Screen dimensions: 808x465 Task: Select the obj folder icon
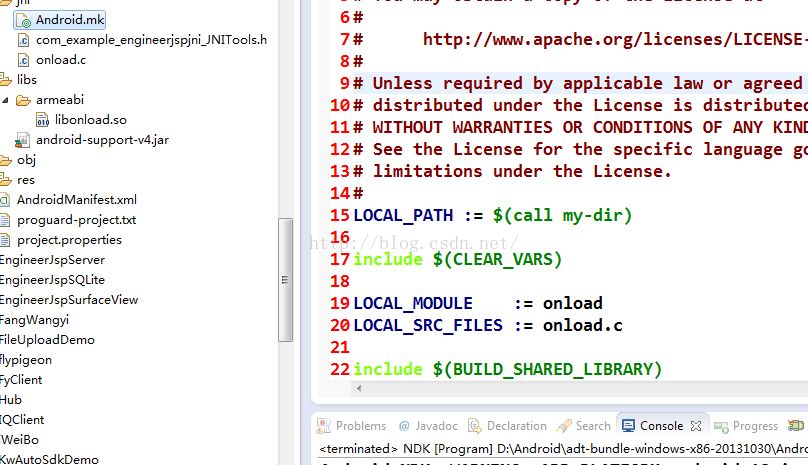pyautogui.click(x=5, y=160)
